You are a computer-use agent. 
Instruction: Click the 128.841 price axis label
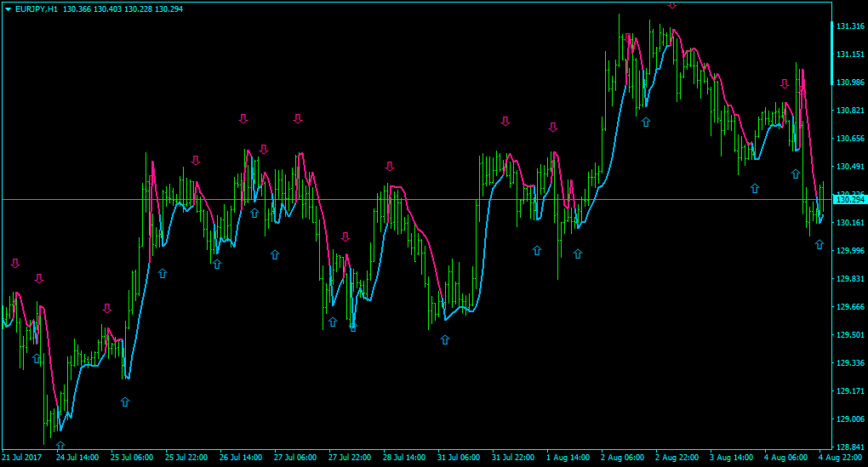tap(850, 447)
